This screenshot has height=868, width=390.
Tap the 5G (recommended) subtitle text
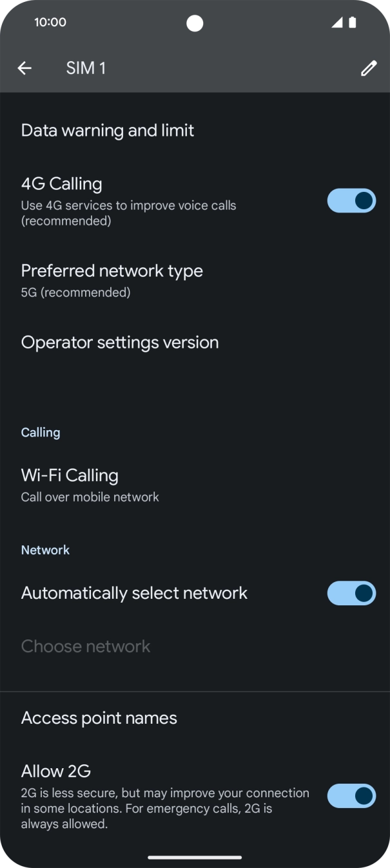pos(75,292)
